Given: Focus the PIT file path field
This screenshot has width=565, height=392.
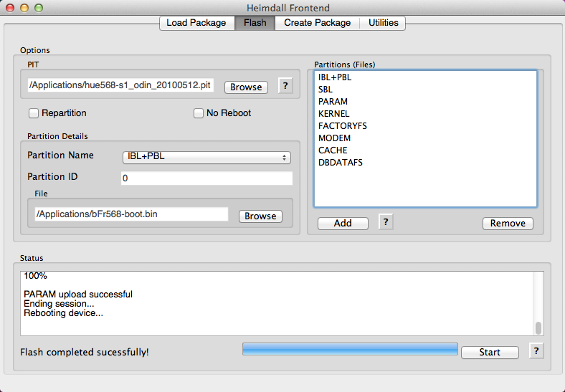Looking at the screenshot, I should click(x=120, y=85).
